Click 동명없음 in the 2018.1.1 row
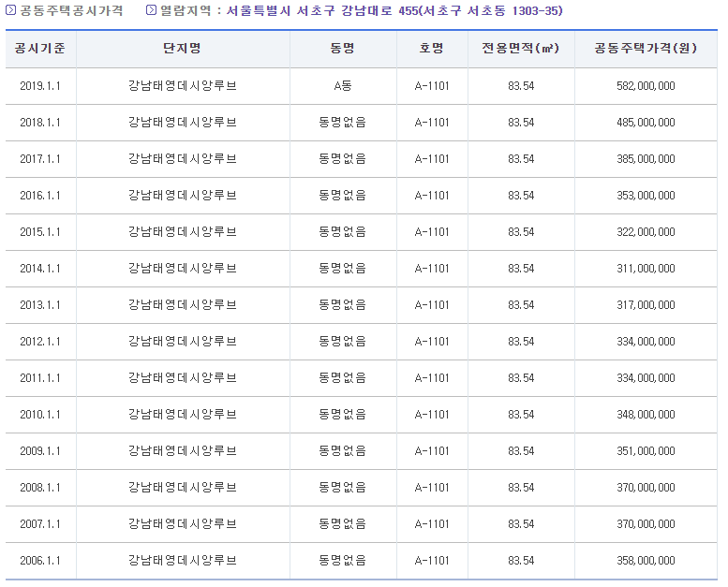This screenshot has height=587, width=728. point(343,123)
